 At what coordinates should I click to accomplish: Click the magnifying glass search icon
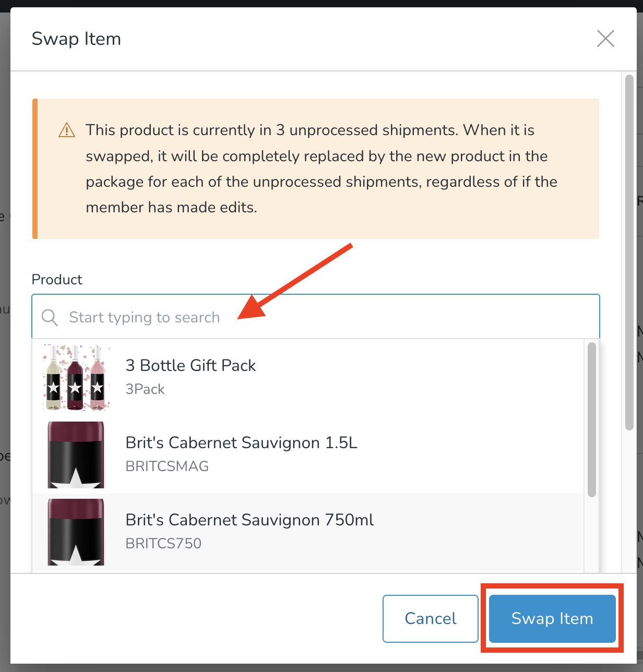point(50,317)
